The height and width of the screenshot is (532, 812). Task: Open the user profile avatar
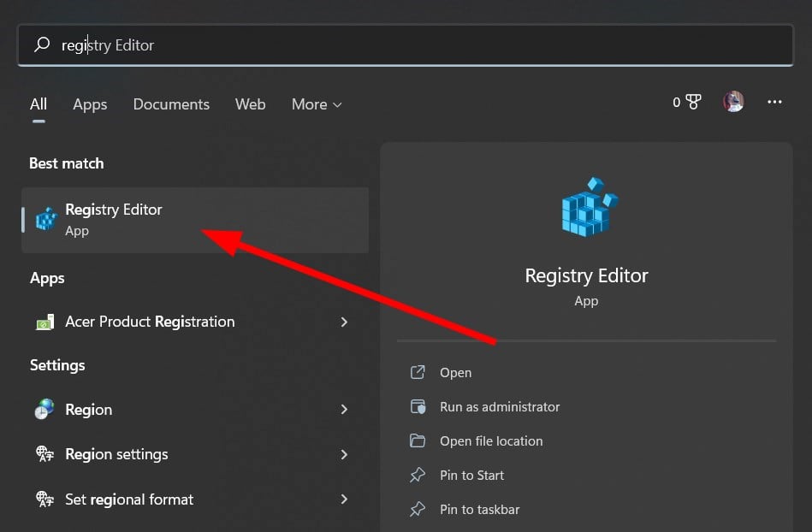733,102
